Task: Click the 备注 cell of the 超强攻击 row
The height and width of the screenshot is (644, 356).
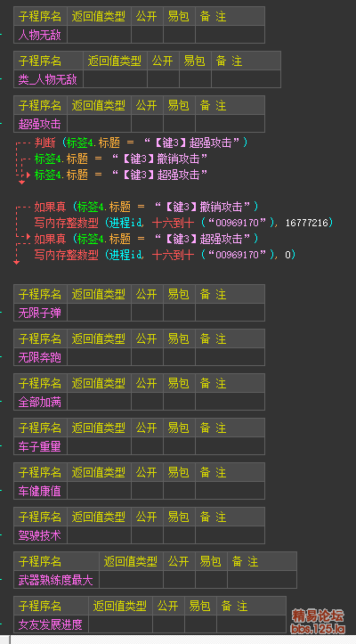Action: coord(230,124)
